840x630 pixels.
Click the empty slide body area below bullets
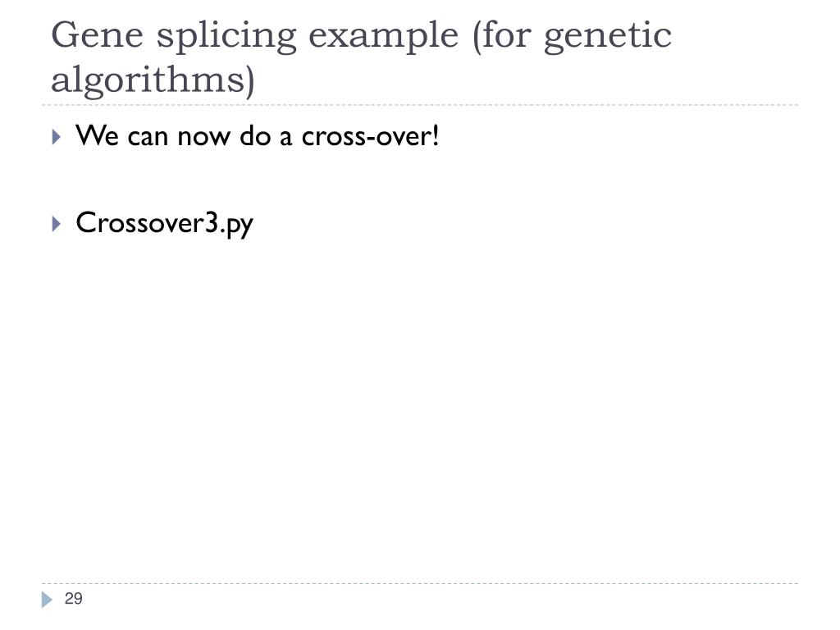pos(420,407)
